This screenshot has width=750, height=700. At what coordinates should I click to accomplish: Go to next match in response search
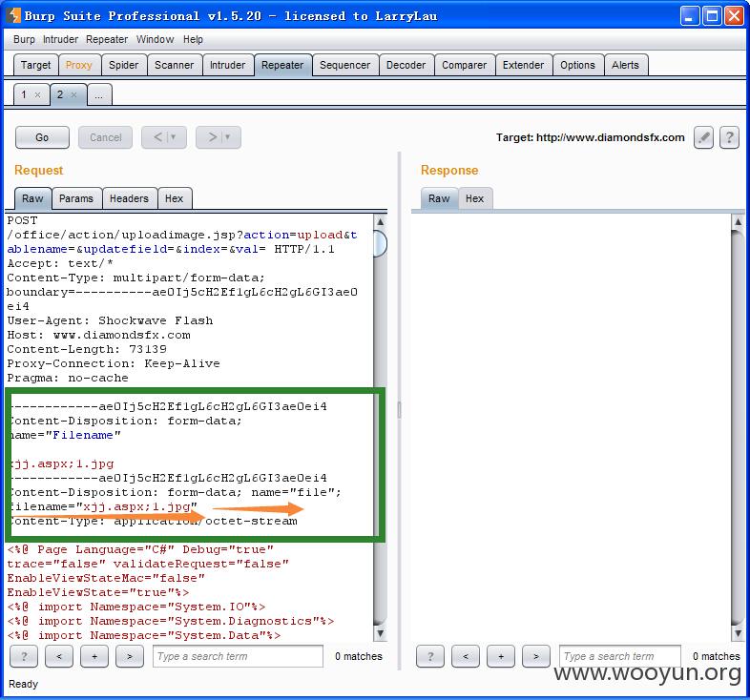[535, 656]
